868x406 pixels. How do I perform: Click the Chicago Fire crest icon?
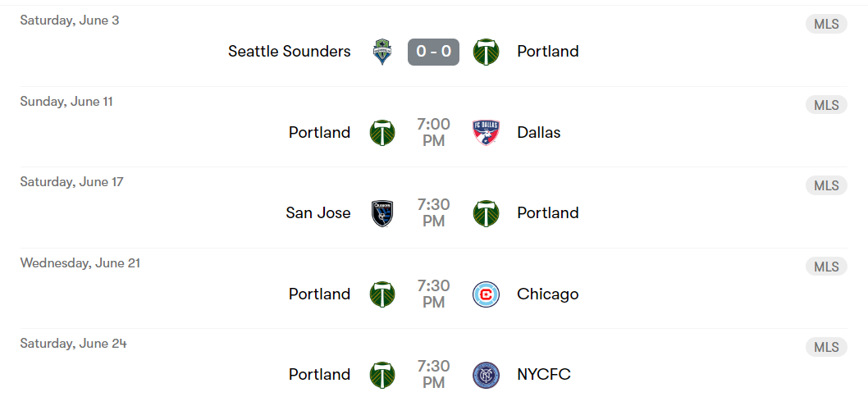pyautogui.click(x=487, y=294)
